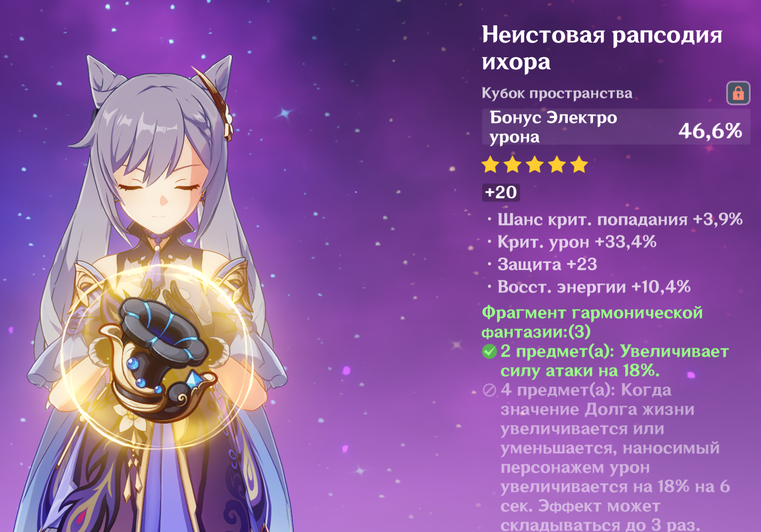The width and height of the screenshot is (761, 532).
Task: Click the goblet artifact in Keqing's hands
Action: coord(159,358)
